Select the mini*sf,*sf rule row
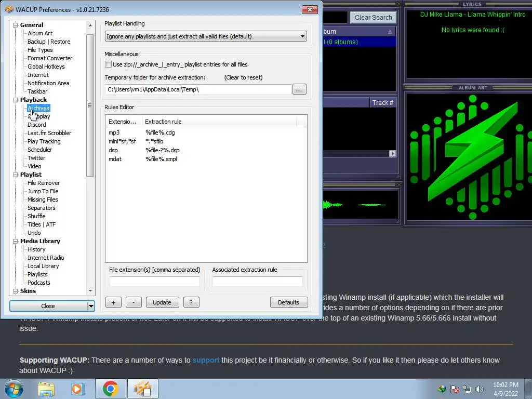This screenshot has width=532, height=399. pos(206,141)
